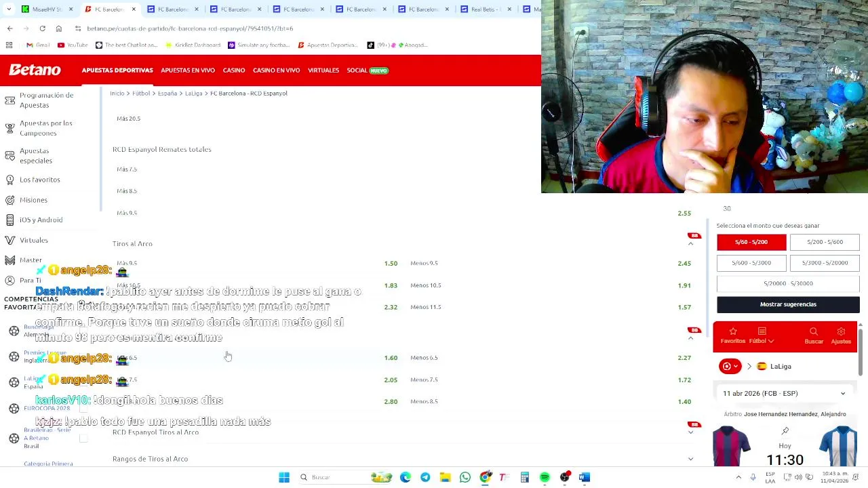Click the Mostrar sugerencias button
The image size is (868, 488).
tap(788, 304)
